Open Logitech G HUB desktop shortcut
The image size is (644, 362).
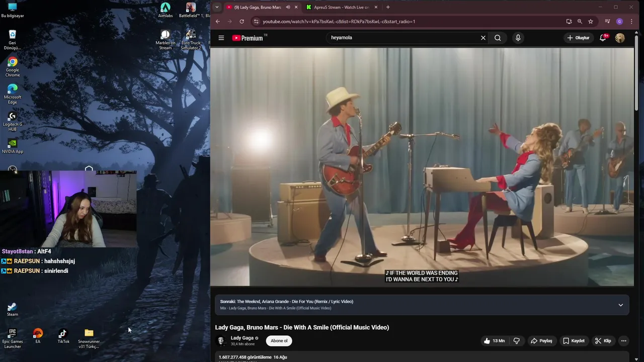point(13,121)
